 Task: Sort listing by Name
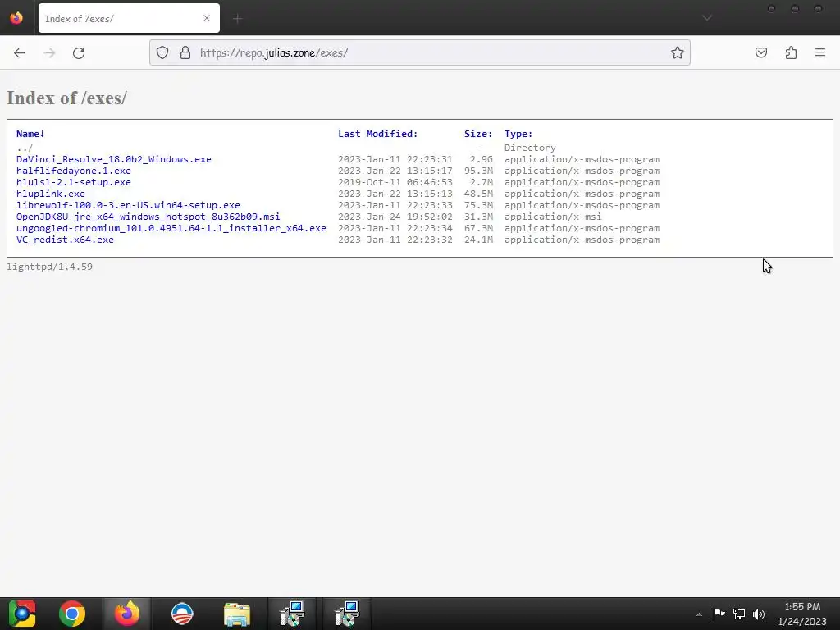pyautogui.click(x=30, y=134)
